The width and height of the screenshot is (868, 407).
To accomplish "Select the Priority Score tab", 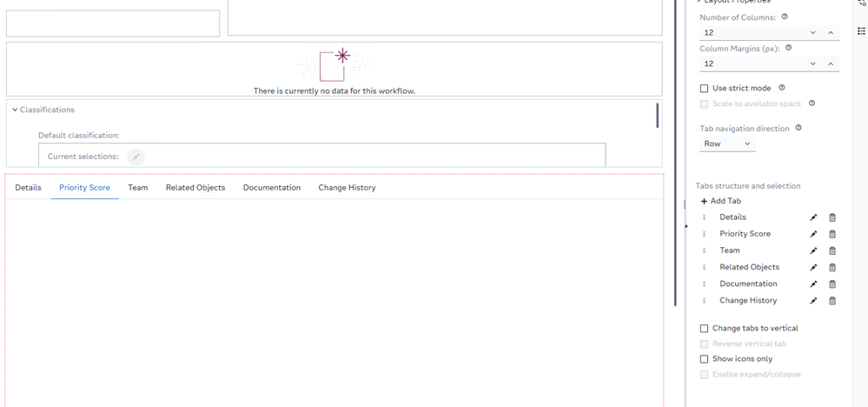I will pos(84,188).
